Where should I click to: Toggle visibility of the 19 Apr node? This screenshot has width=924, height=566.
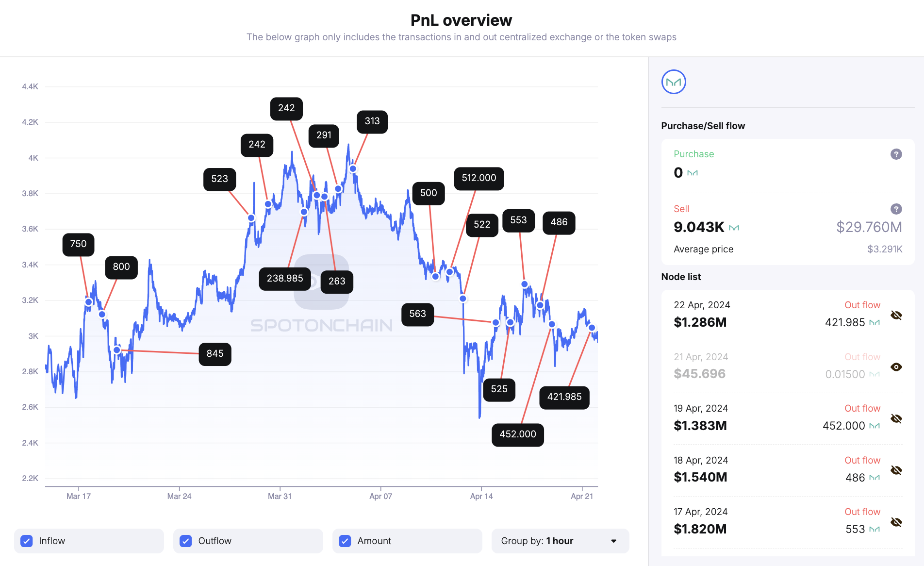coord(896,418)
